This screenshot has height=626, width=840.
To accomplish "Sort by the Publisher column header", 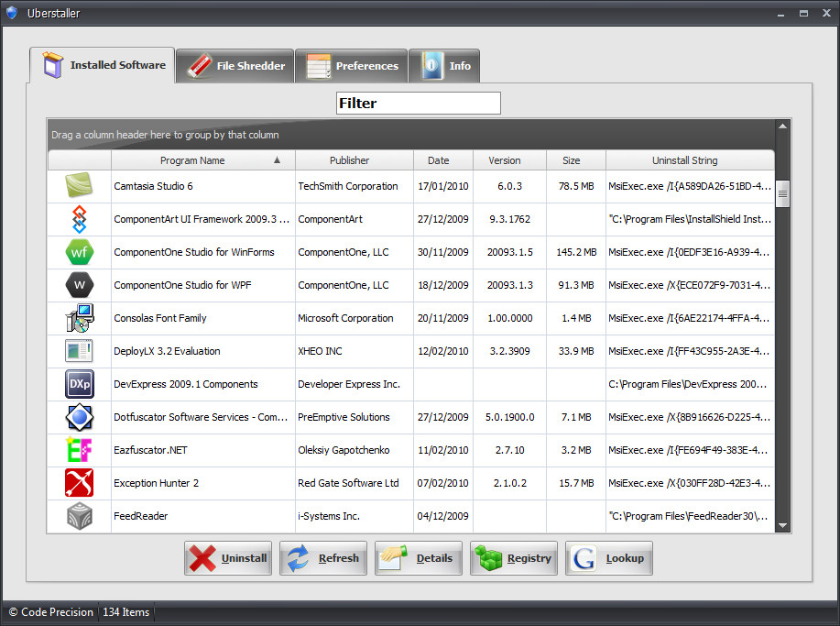I will pos(355,160).
